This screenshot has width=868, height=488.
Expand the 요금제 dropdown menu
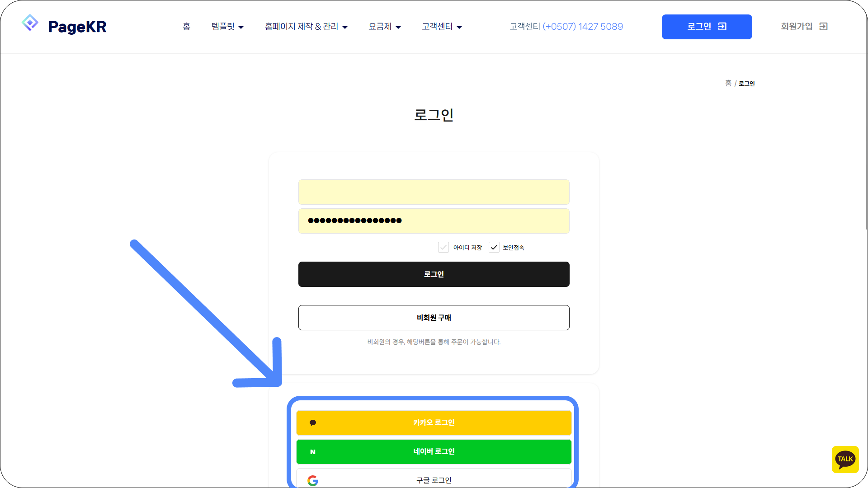tap(384, 27)
